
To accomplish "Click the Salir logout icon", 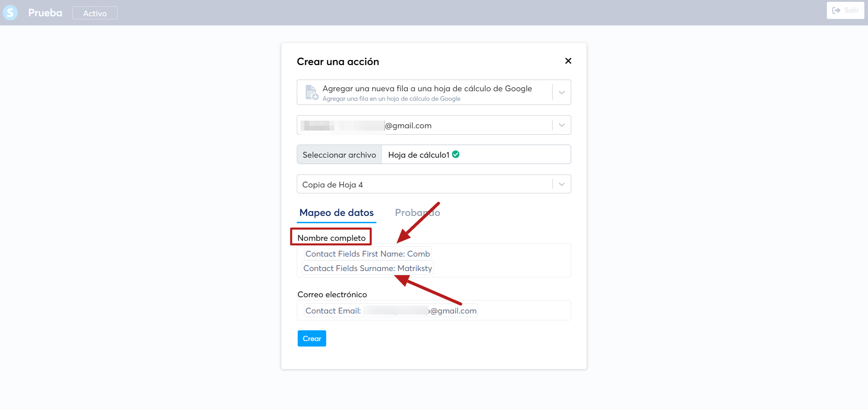I will pyautogui.click(x=836, y=10).
